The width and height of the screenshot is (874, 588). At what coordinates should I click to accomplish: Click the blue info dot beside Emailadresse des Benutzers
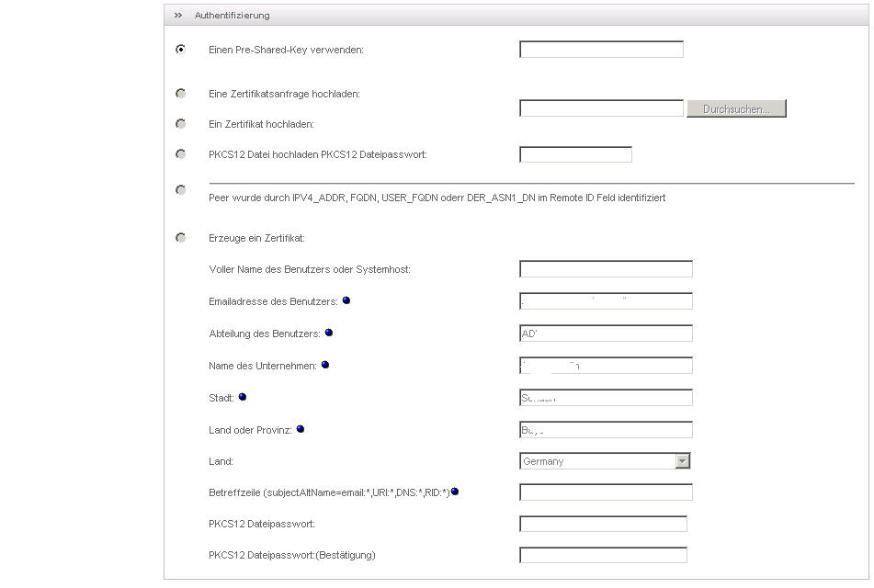[346, 300]
